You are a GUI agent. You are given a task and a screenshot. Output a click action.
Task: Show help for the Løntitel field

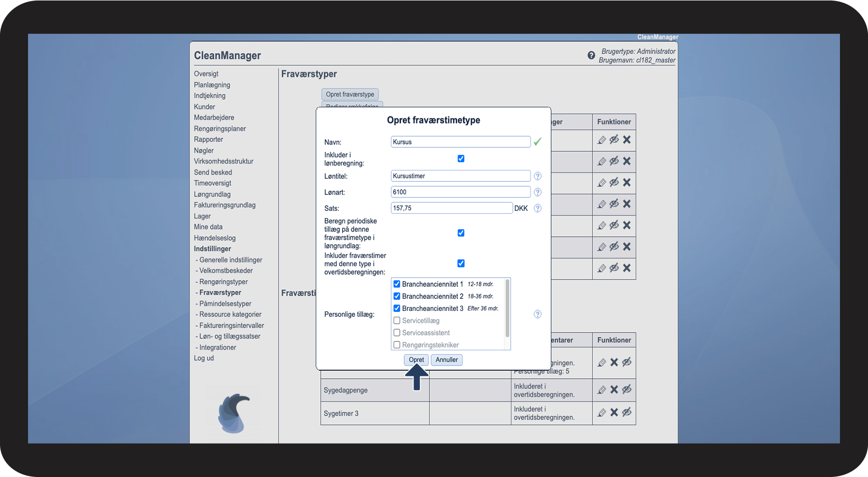click(537, 176)
